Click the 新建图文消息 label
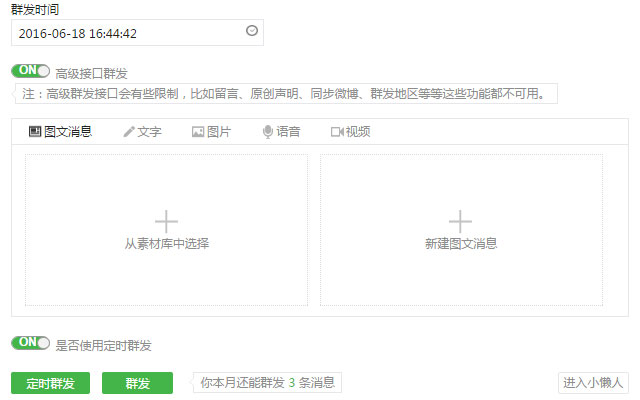 [461, 244]
